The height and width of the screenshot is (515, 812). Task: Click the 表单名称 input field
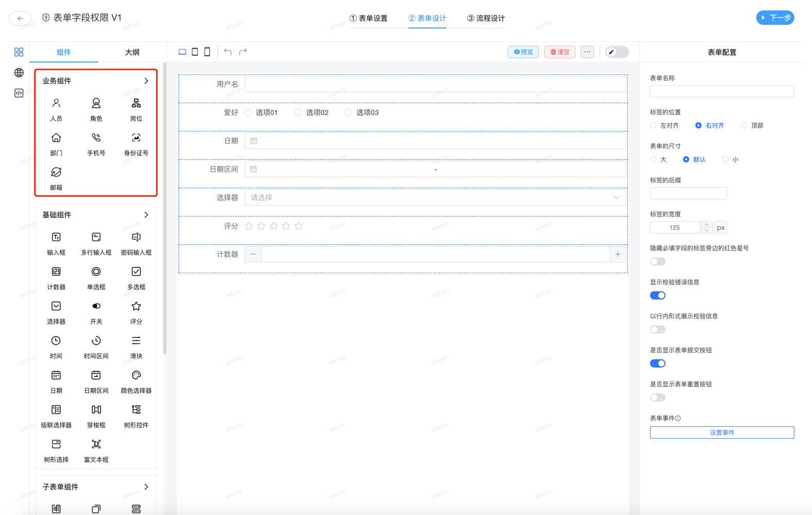[721, 92]
